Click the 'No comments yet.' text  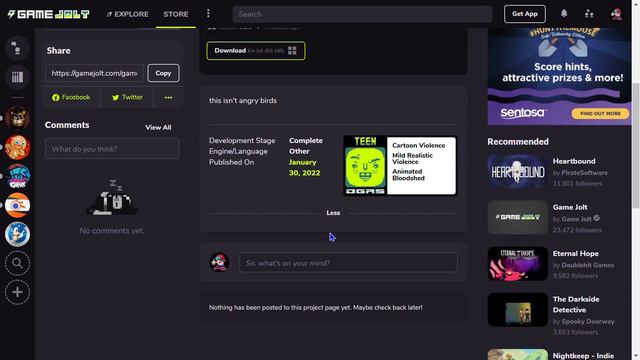(x=112, y=231)
